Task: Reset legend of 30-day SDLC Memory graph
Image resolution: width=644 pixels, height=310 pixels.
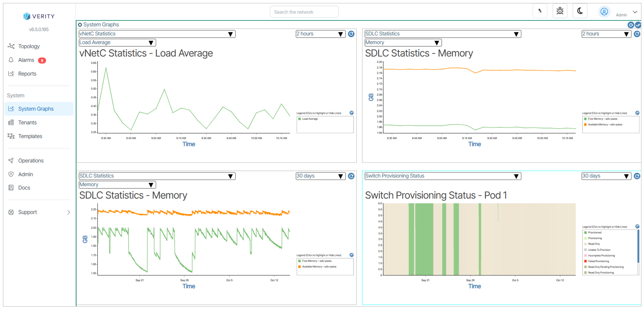Action: coord(351,255)
